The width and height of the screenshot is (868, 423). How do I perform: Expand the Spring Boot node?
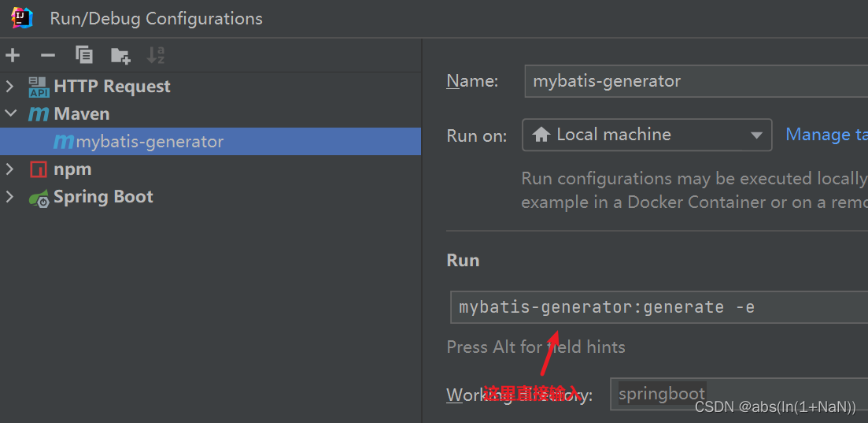9,197
